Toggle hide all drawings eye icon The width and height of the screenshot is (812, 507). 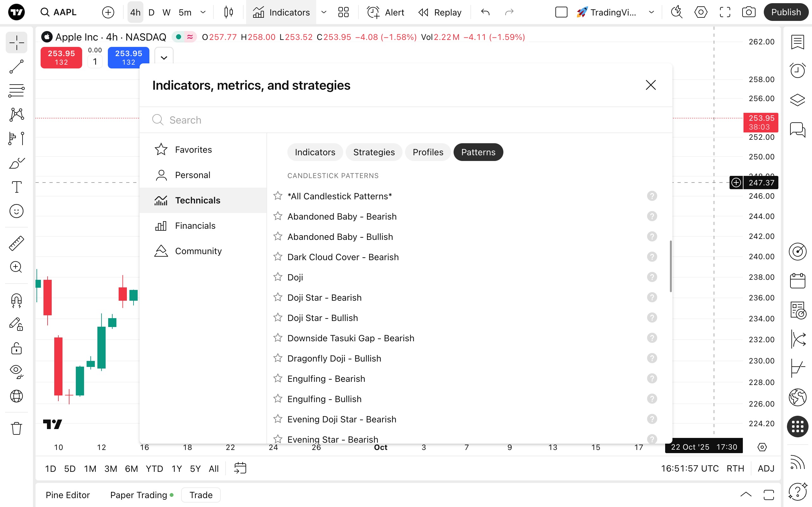click(16, 371)
